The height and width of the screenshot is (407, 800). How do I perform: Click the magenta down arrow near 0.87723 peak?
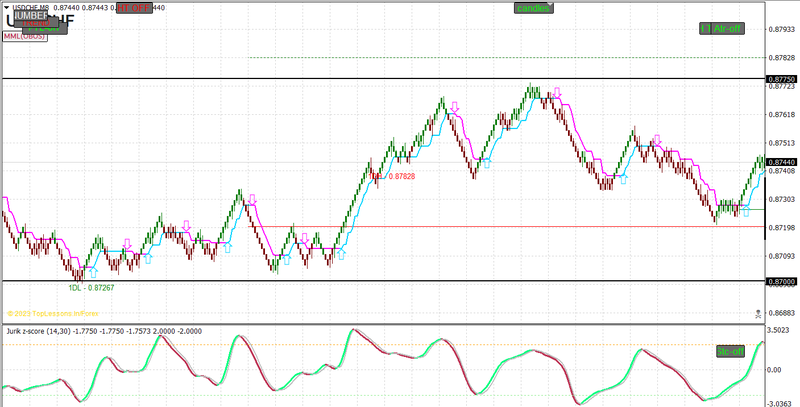(557, 93)
